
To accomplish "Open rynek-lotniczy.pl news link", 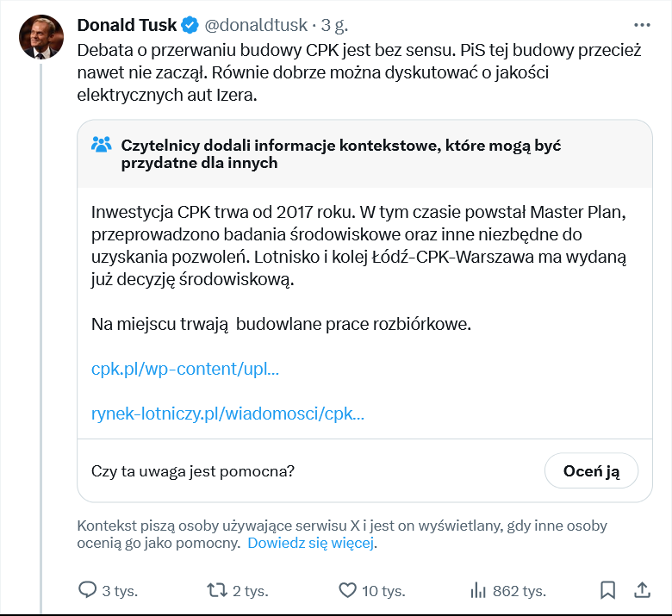I will click(x=227, y=414).
